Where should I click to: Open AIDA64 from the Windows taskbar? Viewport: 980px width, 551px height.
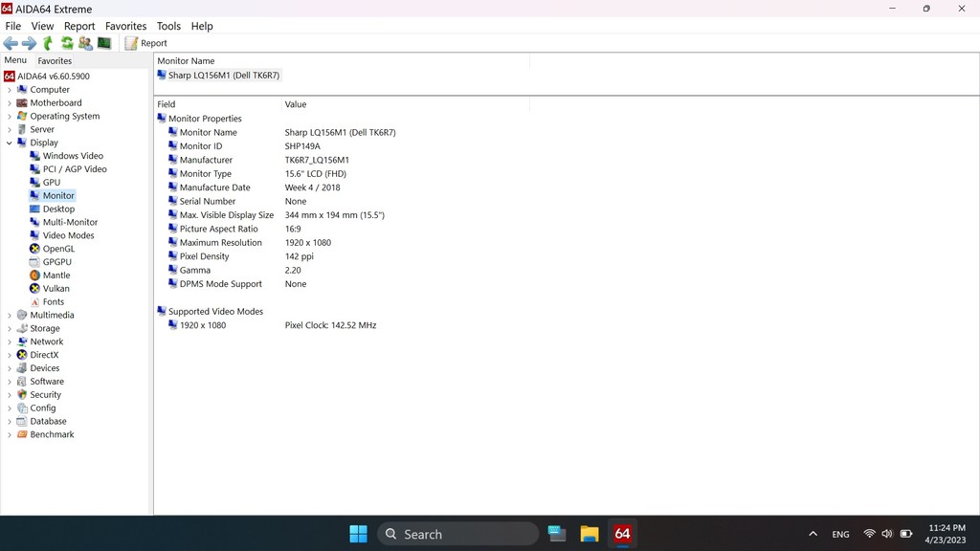(622, 534)
